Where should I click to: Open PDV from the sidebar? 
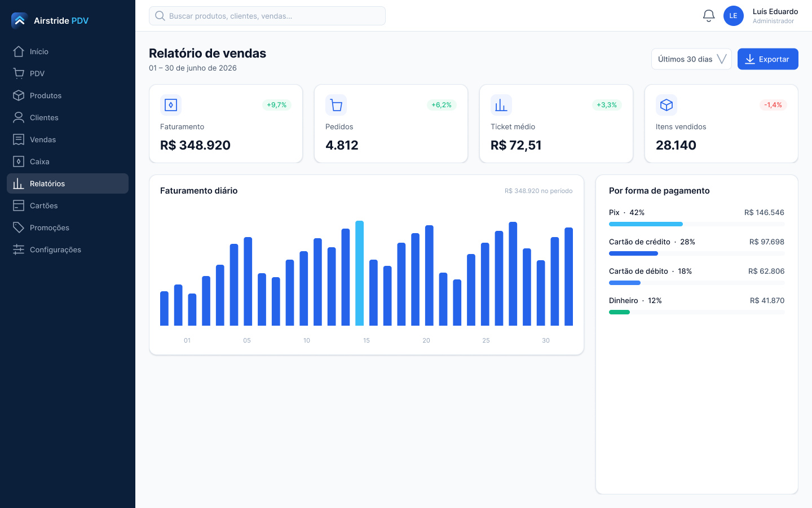coord(68,73)
